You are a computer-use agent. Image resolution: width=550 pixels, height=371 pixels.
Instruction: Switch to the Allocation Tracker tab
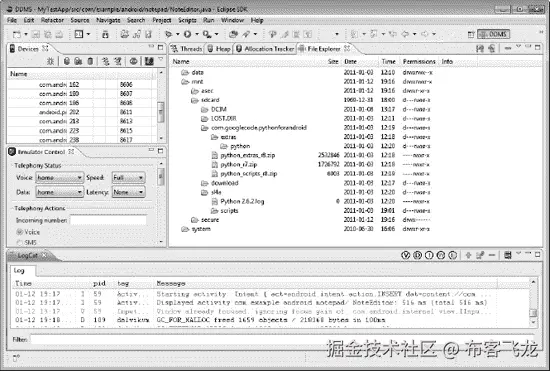(x=265, y=49)
